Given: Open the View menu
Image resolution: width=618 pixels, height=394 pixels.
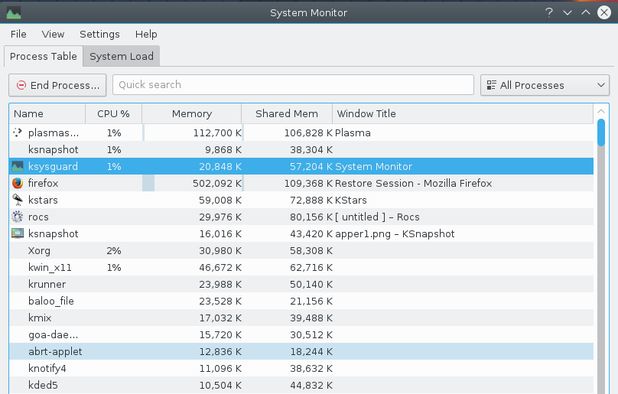Looking at the screenshot, I should pos(53,34).
